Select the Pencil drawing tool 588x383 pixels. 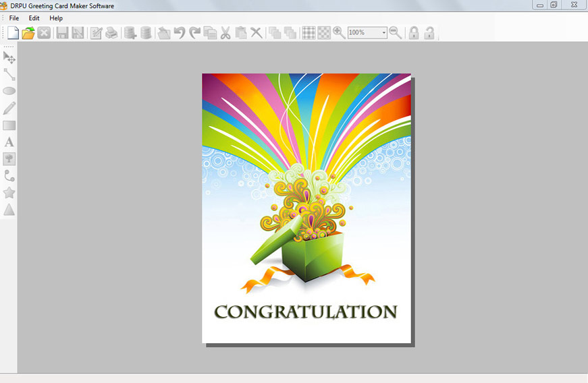9,108
